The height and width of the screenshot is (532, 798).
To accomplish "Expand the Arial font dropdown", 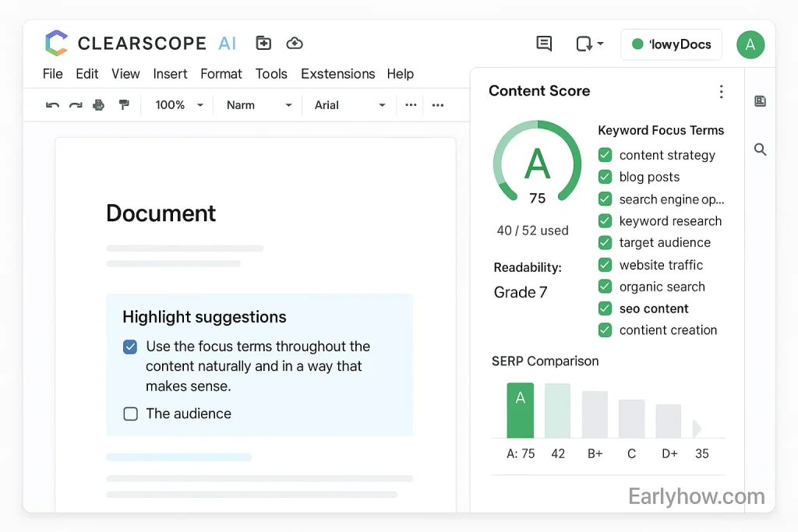I will pos(349,105).
